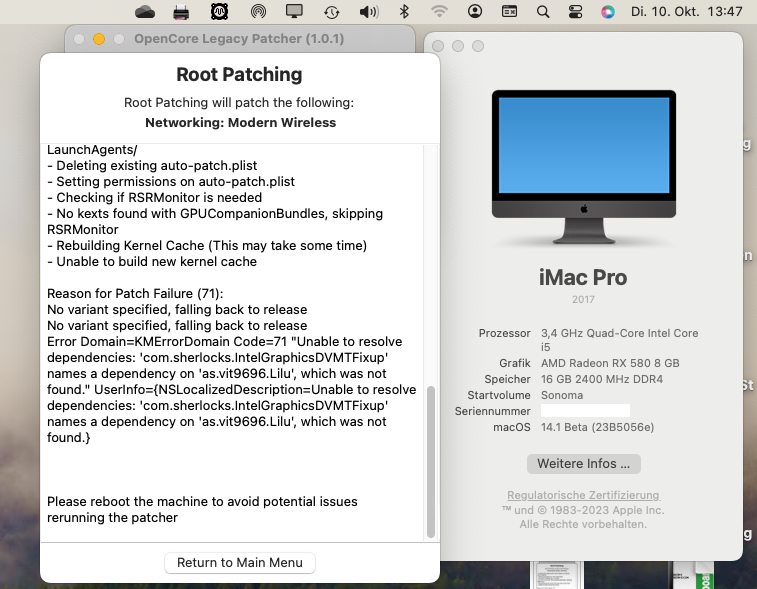Return to Main Menu button
Screen dimensions: 757x589
point(239,562)
